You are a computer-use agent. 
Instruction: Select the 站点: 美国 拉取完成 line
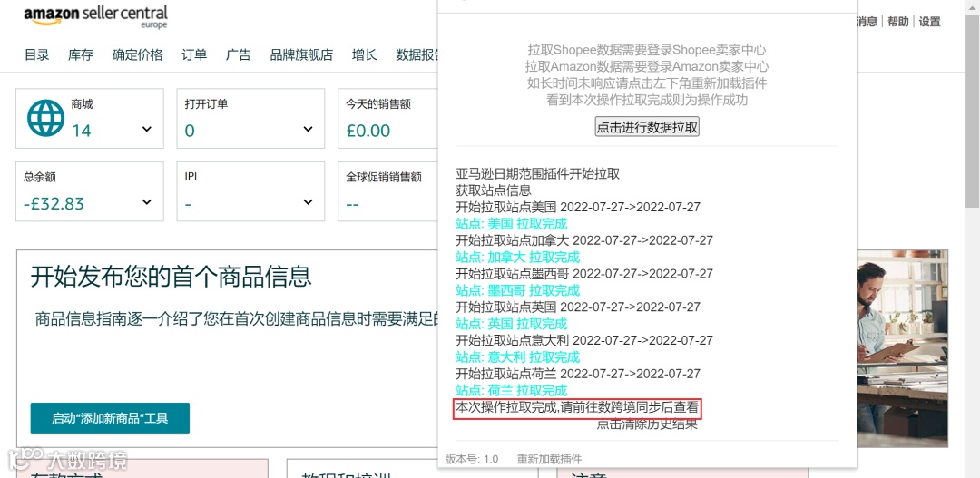coord(511,224)
